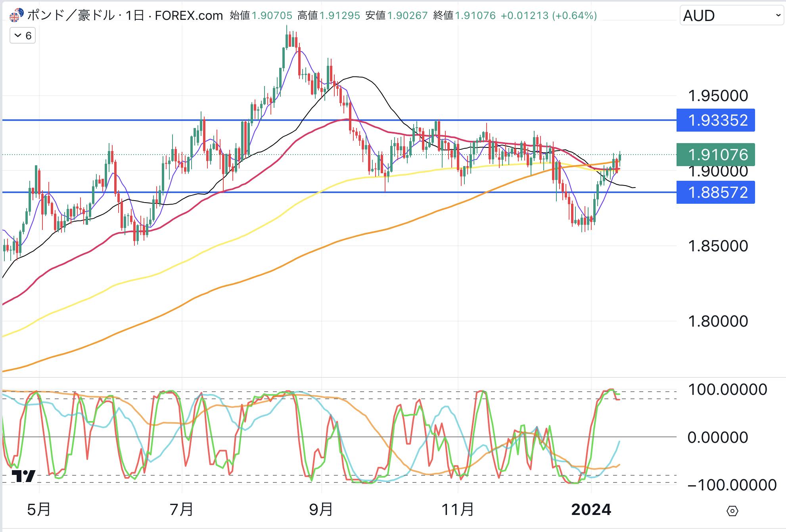786x532 pixels.
Task: Click the 100.00000 oscillator scale label
Action: click(727, 389)
